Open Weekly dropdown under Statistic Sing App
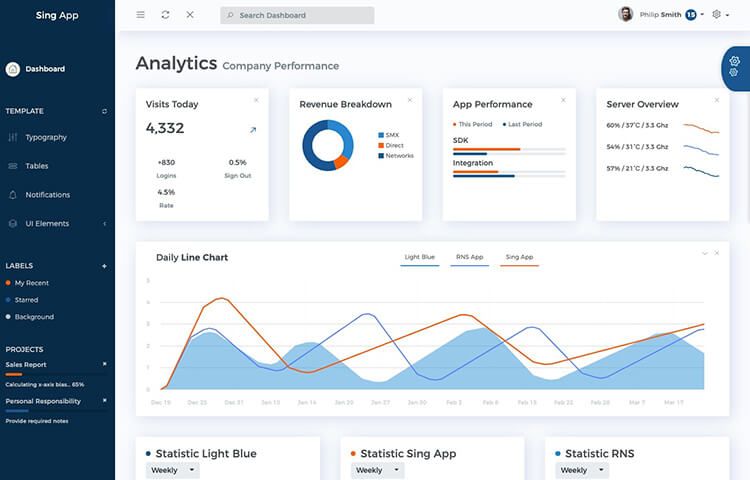Viewport: 750px width, 480px height. coord(377,470)
